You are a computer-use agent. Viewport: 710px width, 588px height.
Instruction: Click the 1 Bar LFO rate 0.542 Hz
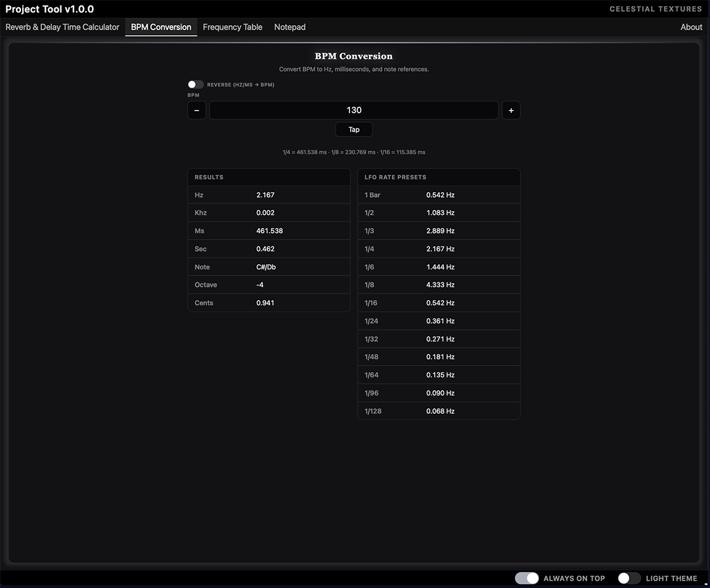tap(440, 195)
